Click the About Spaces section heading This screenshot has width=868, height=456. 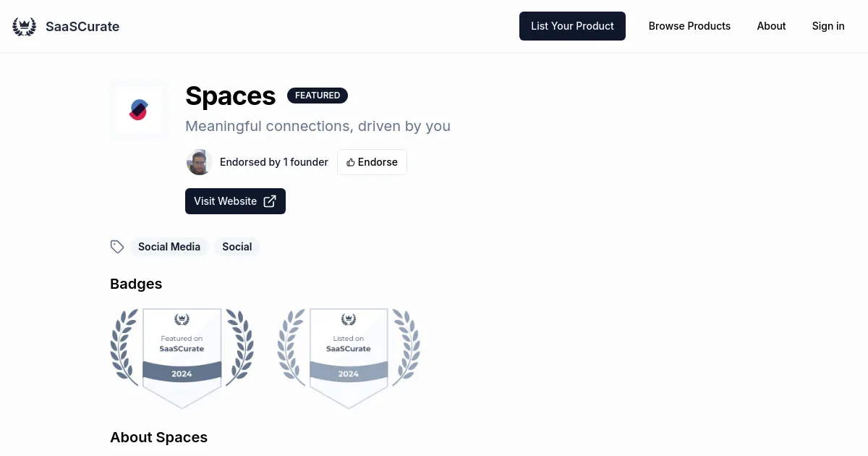158,437
